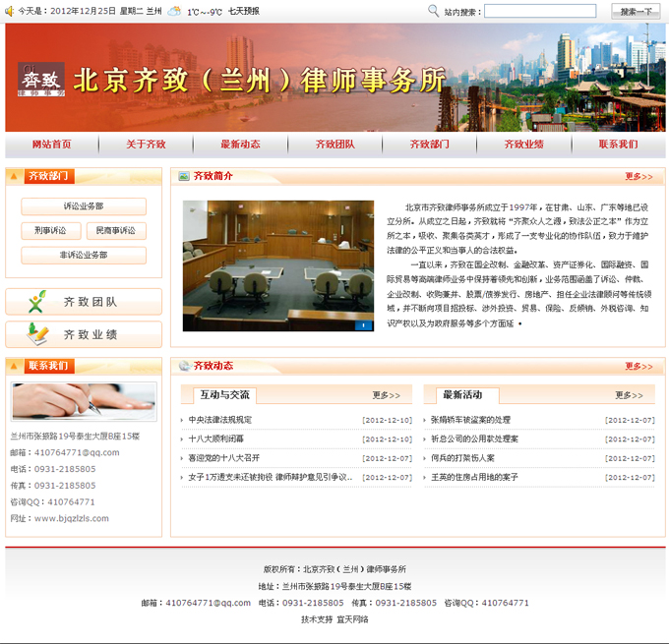The width and height of the screenshot is (669, 644).
Task: Open 齐致业绩 in the navigation bar
Action: point(524,145)
